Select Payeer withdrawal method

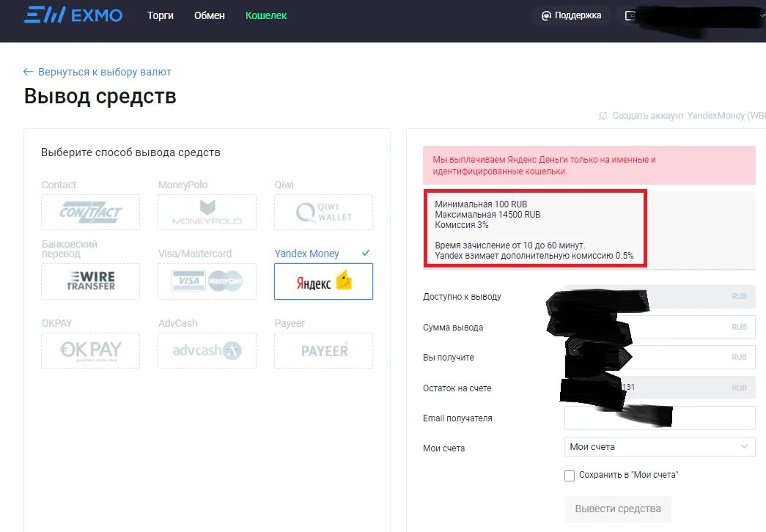pos(323,351)
